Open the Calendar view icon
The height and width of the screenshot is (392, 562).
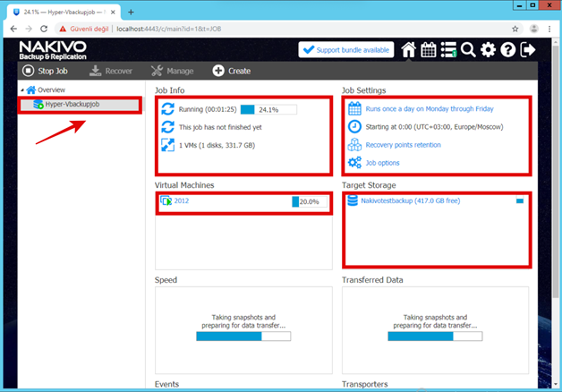pos(429,50)
